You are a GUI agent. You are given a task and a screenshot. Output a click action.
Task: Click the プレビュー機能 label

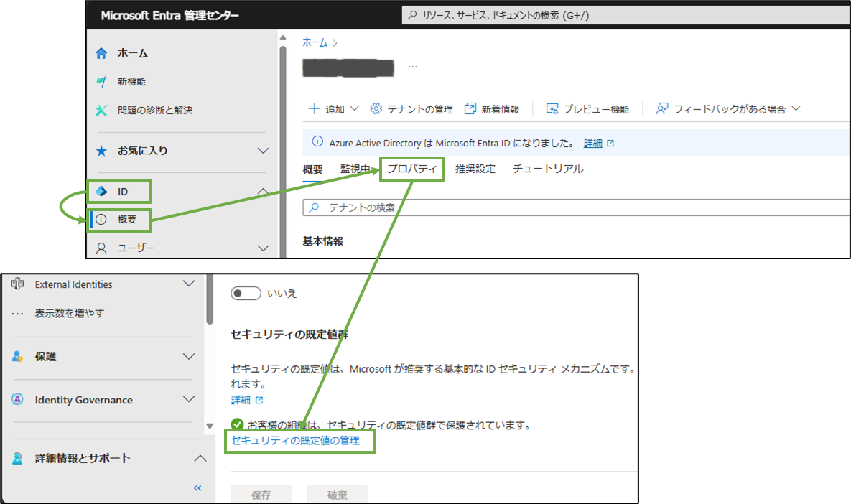(x=596, y=109)
